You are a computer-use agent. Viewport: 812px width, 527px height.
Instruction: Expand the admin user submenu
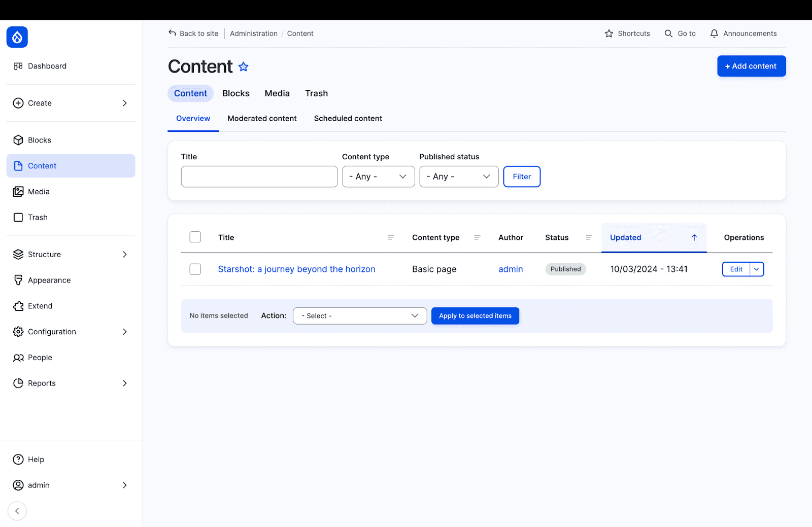[x=125, y=485]
